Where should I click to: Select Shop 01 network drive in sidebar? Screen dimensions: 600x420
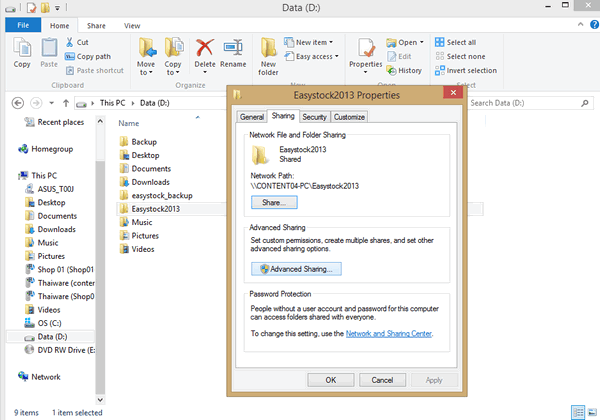point(59,270)
